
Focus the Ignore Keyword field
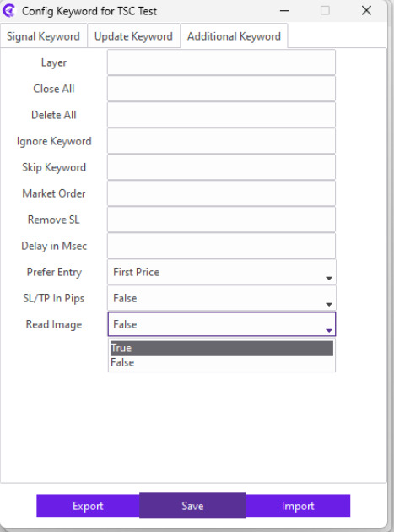(x=221, y=141)
